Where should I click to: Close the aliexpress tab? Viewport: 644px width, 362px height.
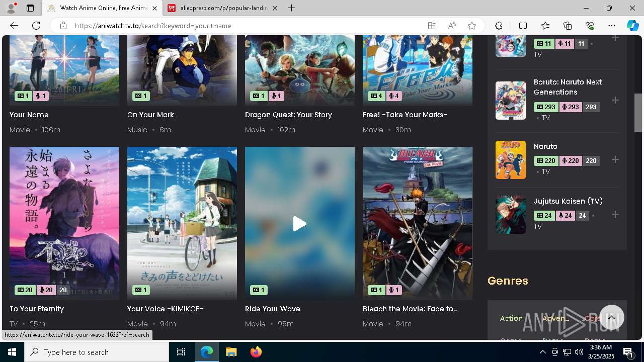[x=275, y=8]
